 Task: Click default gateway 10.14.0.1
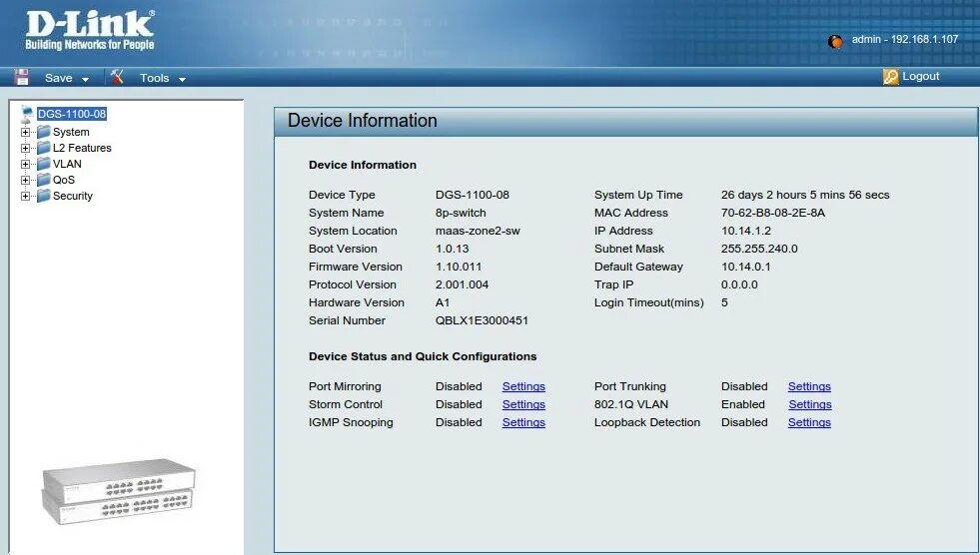coord(746,267)
